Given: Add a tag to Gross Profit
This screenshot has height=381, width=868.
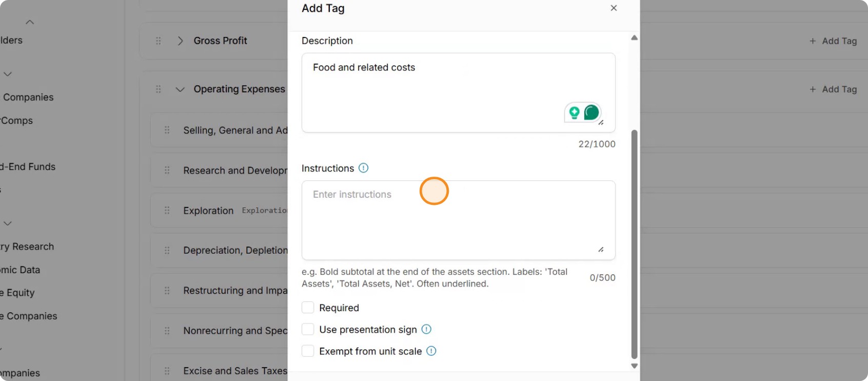Looking at the screenshot, I should (833, 41).
